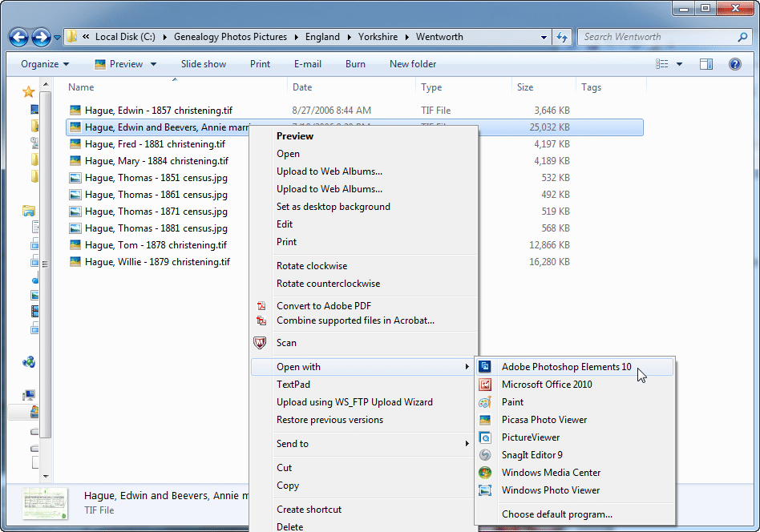
Task: Click the Computer icon in navigation pane
Action: [29, 395]
